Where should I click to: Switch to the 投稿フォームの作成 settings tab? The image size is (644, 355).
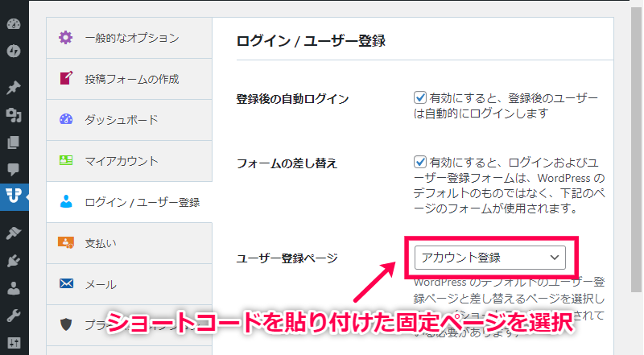tap(130, 79)
